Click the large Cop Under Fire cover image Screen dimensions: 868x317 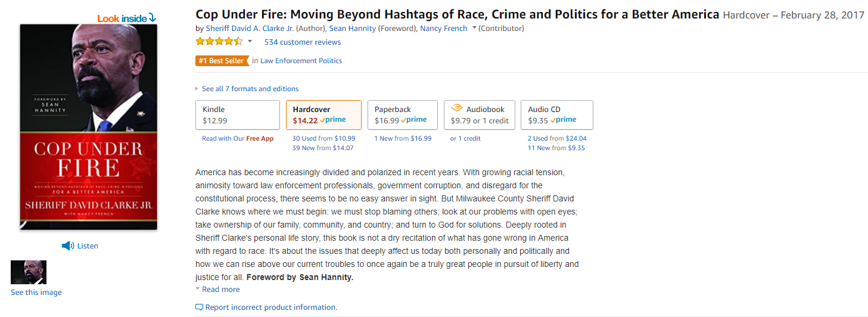point(89,127)
